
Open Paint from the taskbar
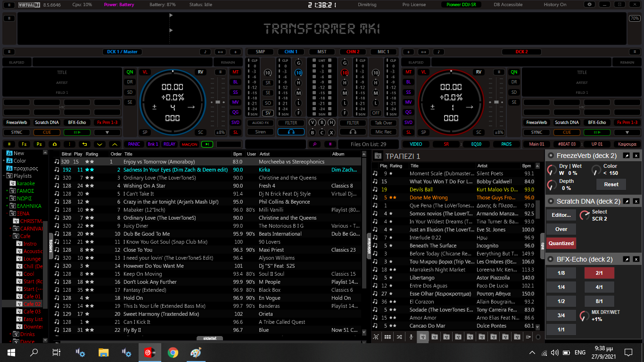(x=196, y=352)
